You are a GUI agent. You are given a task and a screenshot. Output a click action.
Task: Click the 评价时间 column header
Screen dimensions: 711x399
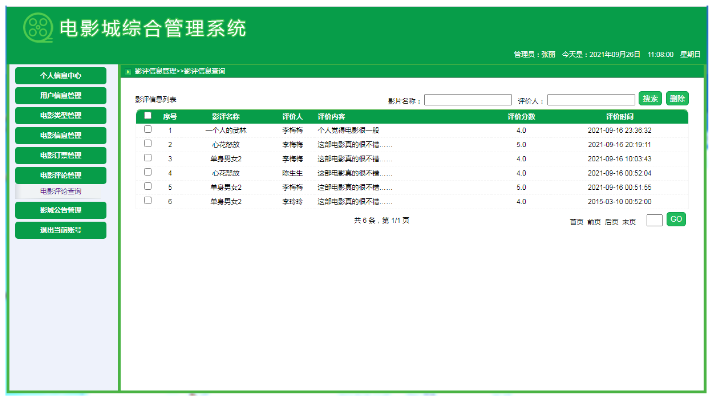620,117
